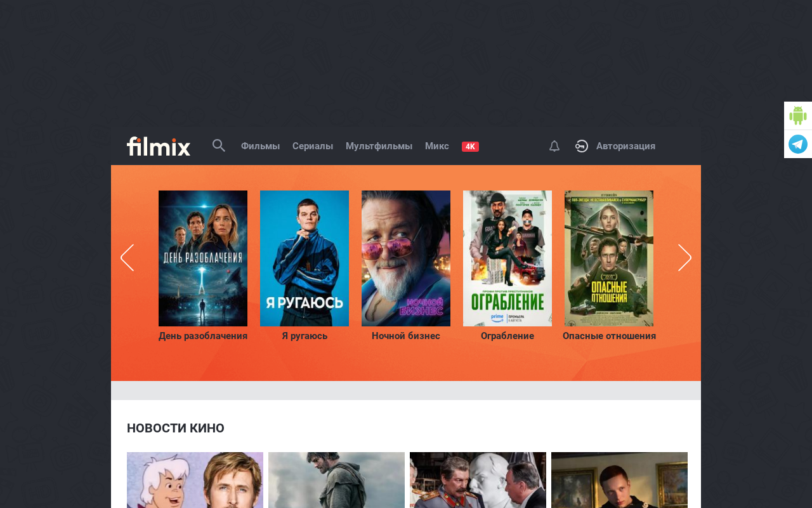Click the Авторизация link
The image size is (812, 508).
pyautogui.click(x=625, y=146)
